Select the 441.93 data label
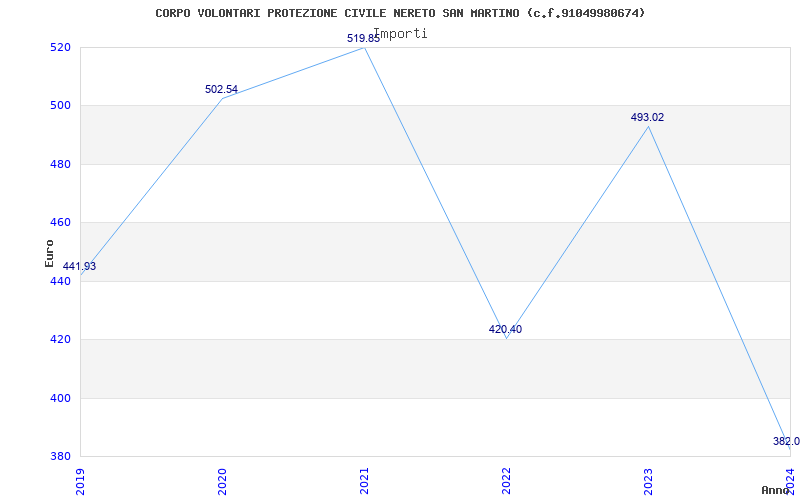The width and height of the screenshot is (800, 500). coord(79,266)
